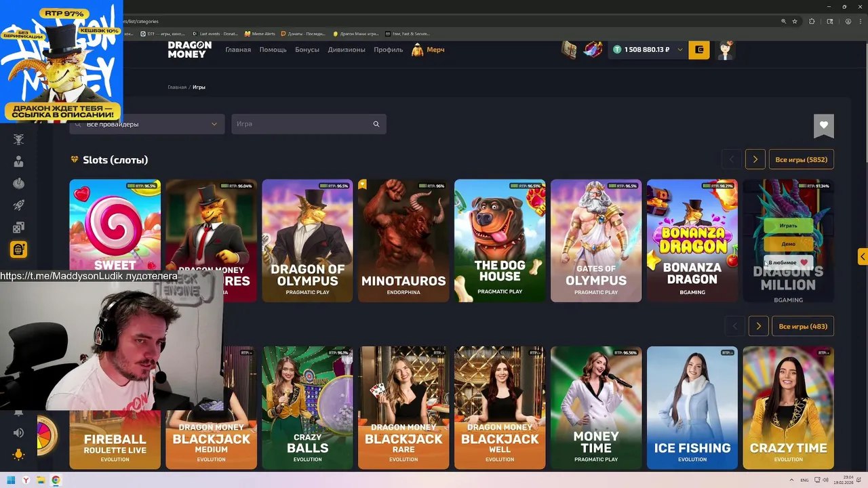Open the Bonanza Dragon slot
This screenshot has height=488, width=868.
tap(692, 241)
